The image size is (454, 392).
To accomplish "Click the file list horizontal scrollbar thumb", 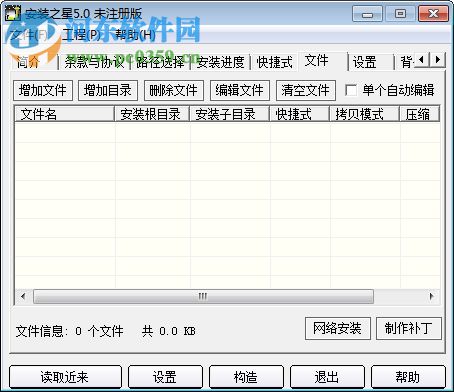I will [x=203, y=296].
